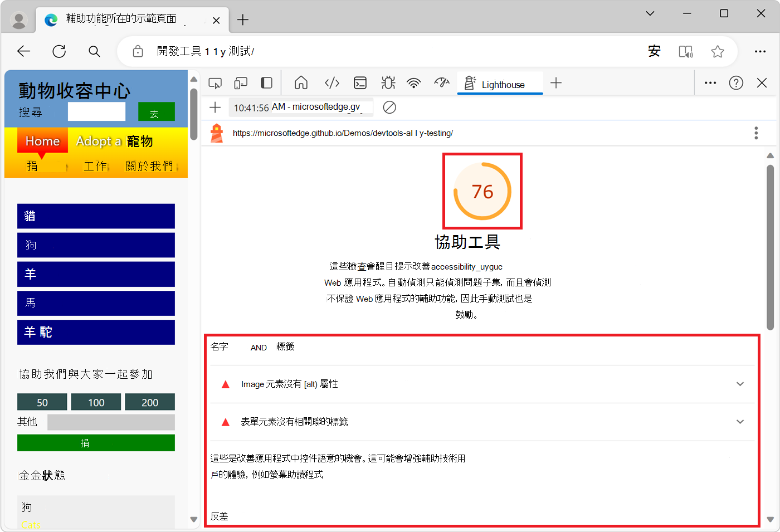Open the source viewer tool
Image resolution: width=780 pixels, height=532 pixels.
click(x=331, y=82)
